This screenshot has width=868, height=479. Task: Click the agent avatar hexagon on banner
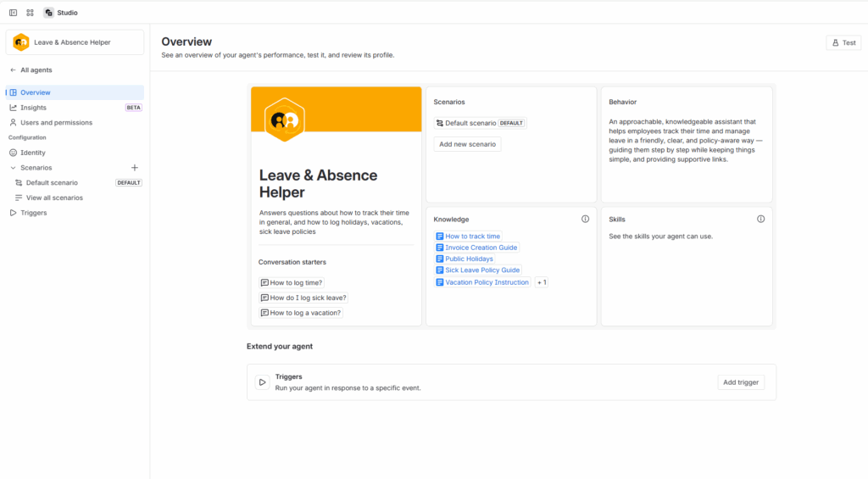tap(284, 120)
